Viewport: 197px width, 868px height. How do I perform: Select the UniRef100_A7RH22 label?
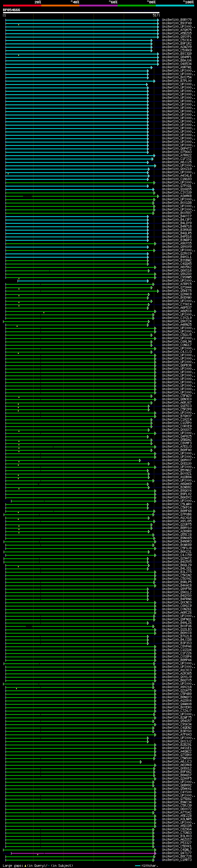point(177,155)
